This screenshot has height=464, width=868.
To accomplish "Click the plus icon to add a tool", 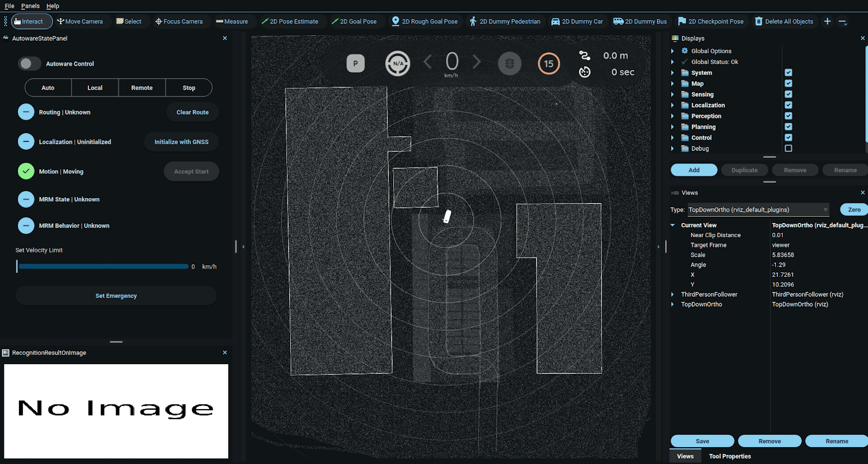I will [x=827, y=22].
